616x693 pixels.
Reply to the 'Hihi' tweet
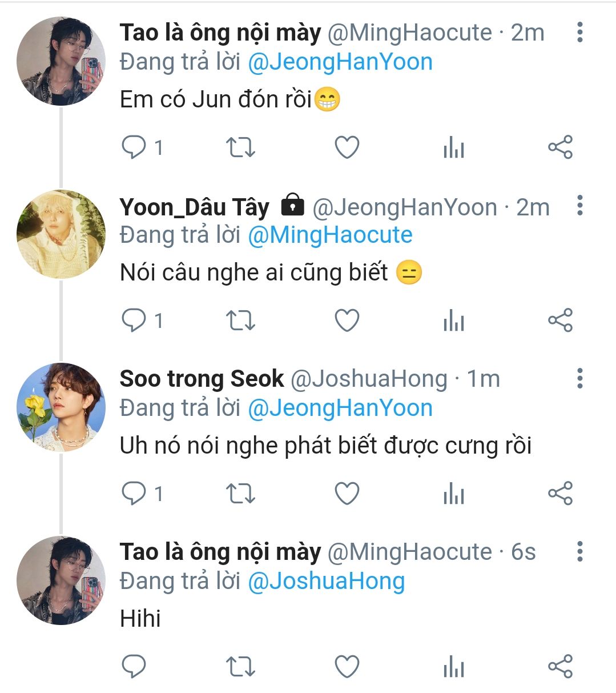(134, 667)
